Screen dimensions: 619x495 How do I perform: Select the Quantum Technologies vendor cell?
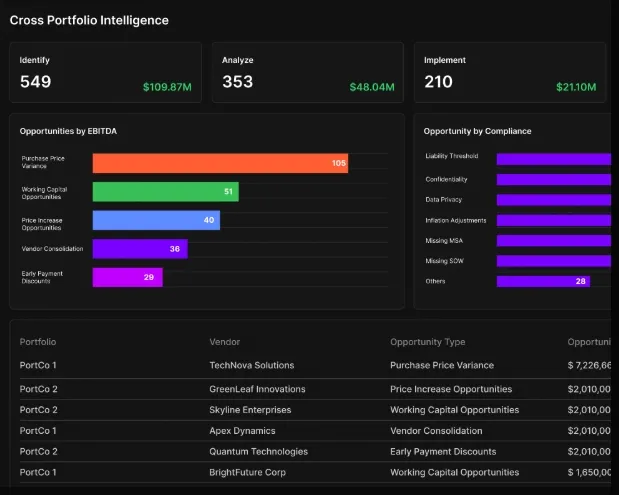point(259,452)
